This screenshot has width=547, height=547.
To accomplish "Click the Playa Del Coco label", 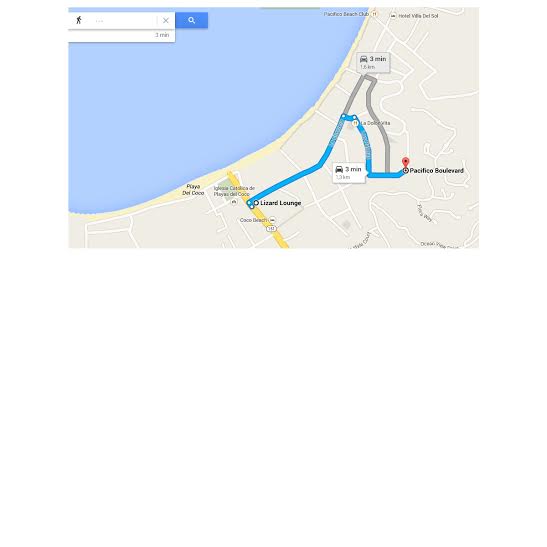I will tap(193, 189).
